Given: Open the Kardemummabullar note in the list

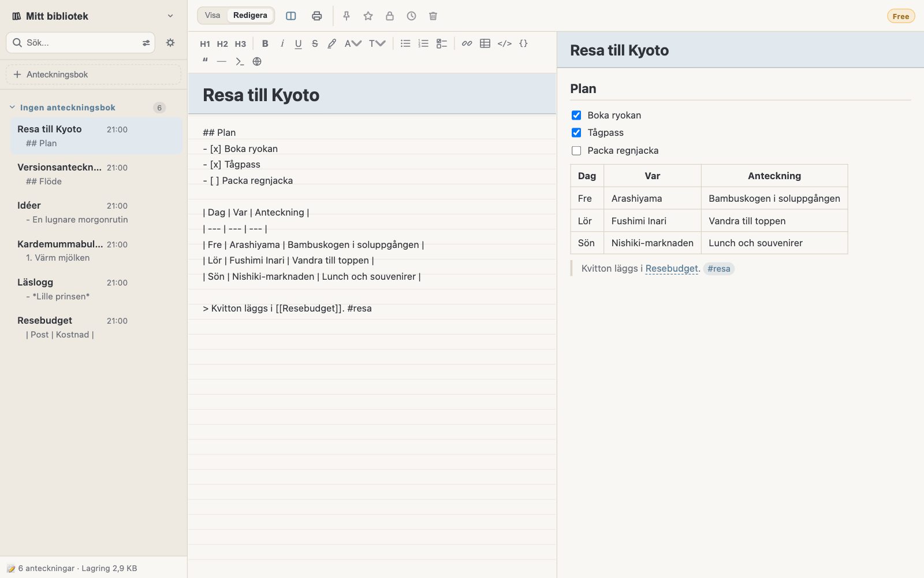Looking at the screenshot, I should point(96,251).
